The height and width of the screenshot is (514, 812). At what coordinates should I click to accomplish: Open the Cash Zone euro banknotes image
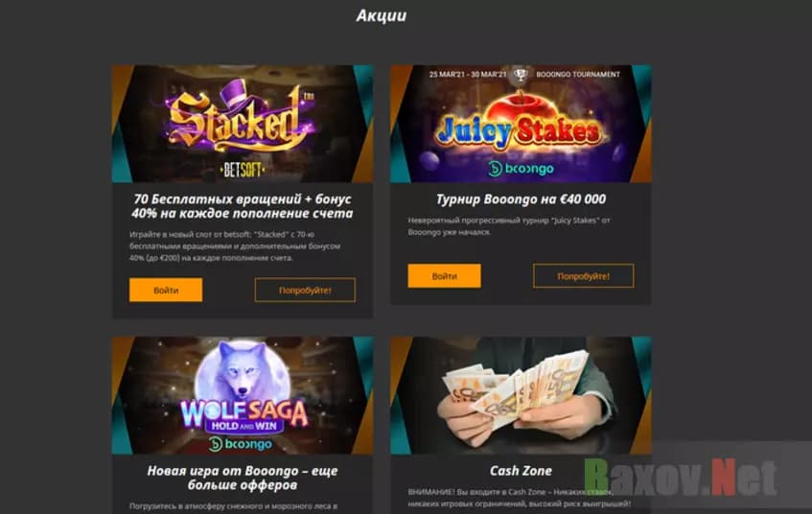pos(521,395)
